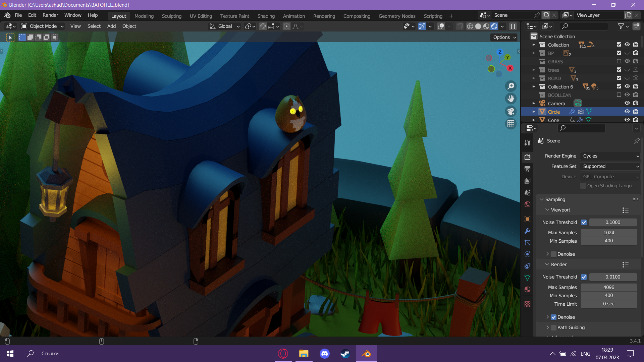Viewport: 644px width, 362px height.
Task: Open the Modifiers wrench properties tab
Action: pos(527,231)
